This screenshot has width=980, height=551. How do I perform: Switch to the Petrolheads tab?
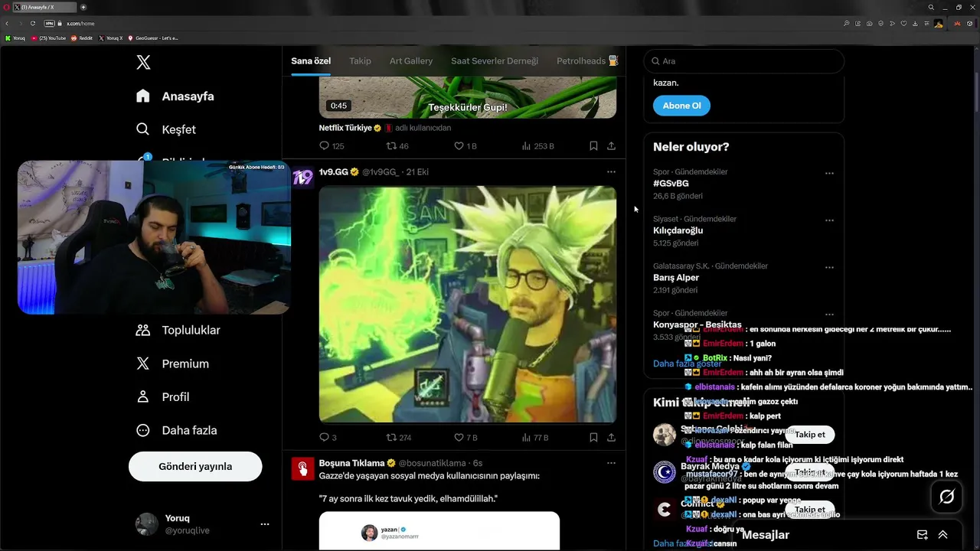(x=586, y=60)
